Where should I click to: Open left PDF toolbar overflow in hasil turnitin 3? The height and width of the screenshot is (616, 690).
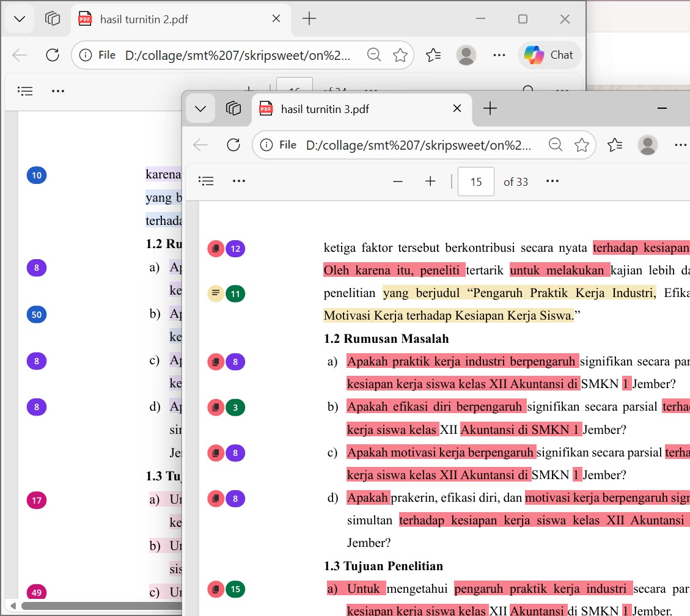(239, 181)
